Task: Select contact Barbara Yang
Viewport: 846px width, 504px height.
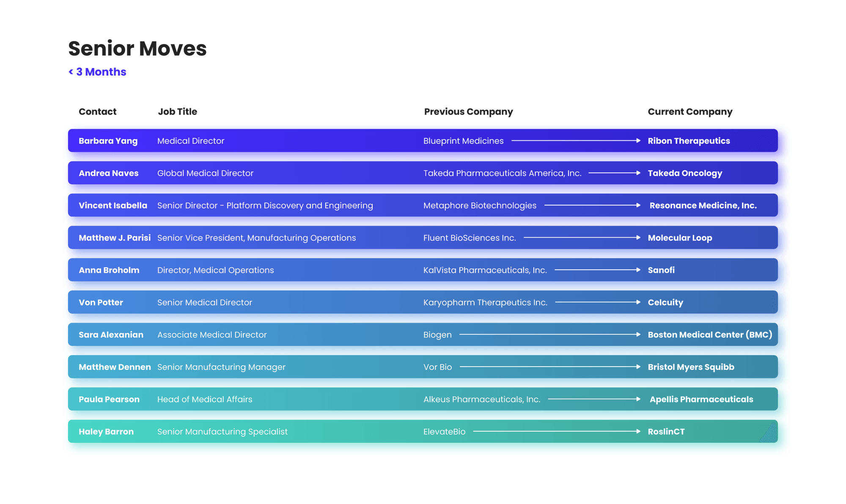Action: (x=108, y=141)
